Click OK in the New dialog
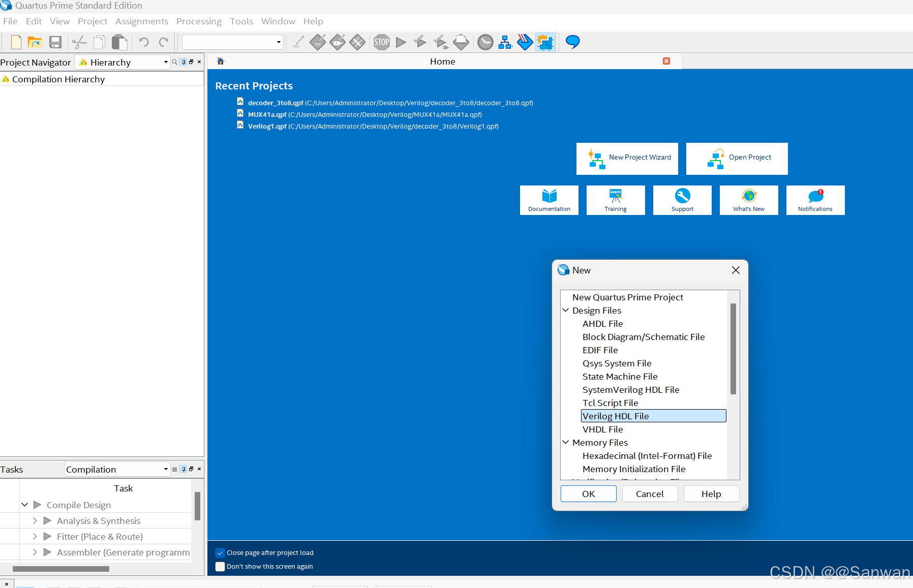This screenshot has width=913, height=588. (589, 493)
